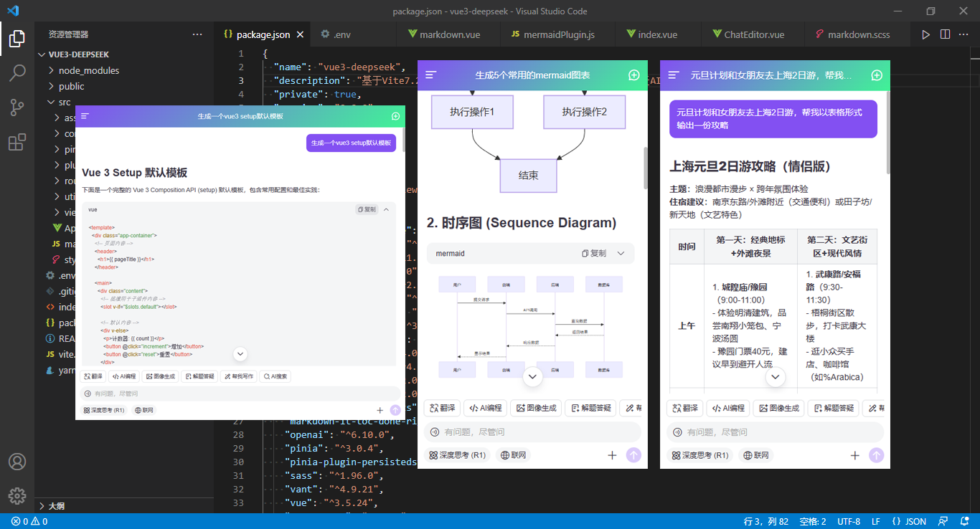Viewport: 980px width, 529px height.
Task: Click 生成一个vue3 setup默认模板 button
Action: [351, 143]
